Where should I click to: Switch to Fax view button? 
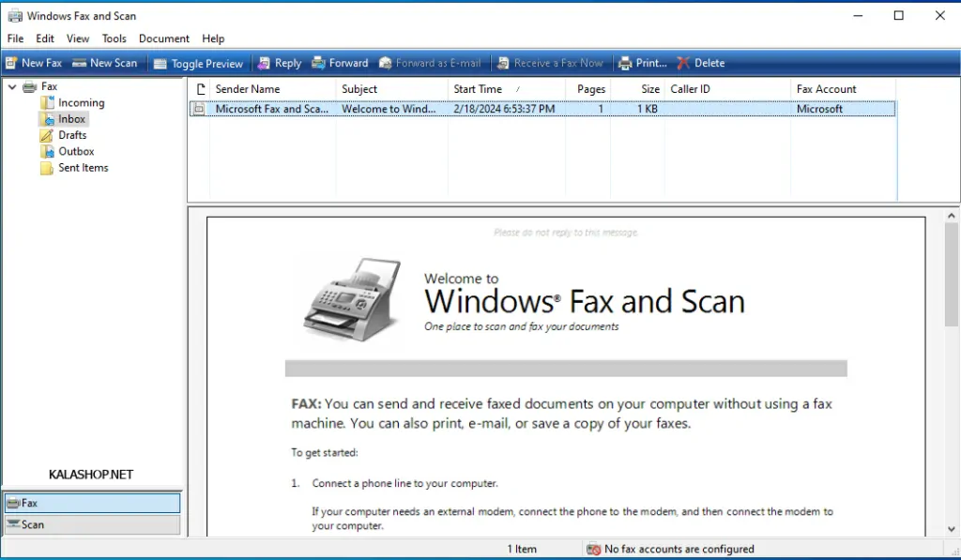(x=91, y=503)
